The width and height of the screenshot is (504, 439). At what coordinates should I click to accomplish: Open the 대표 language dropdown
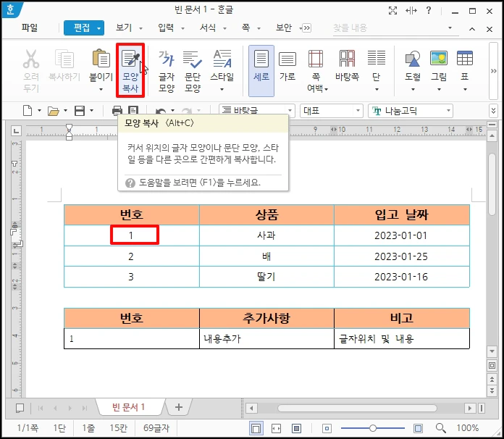[358, 111]
